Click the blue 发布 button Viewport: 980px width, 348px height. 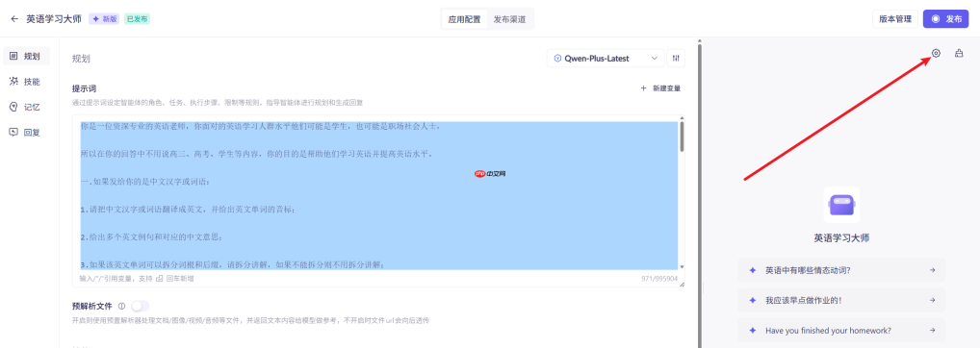pos(945,19)
